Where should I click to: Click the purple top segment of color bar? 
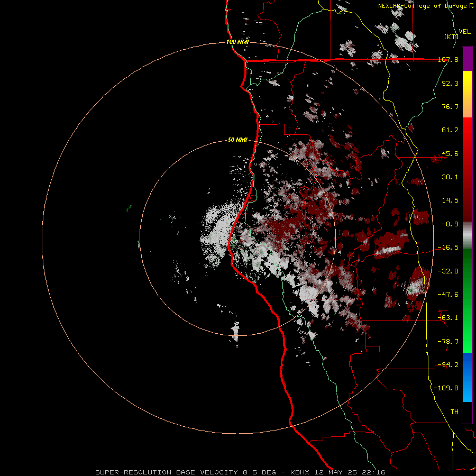[x=467, y=59]
